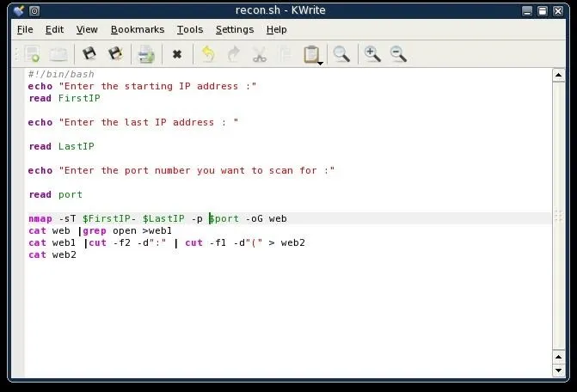Click the '-oG' option in nmap line

(x=254, y=219)
